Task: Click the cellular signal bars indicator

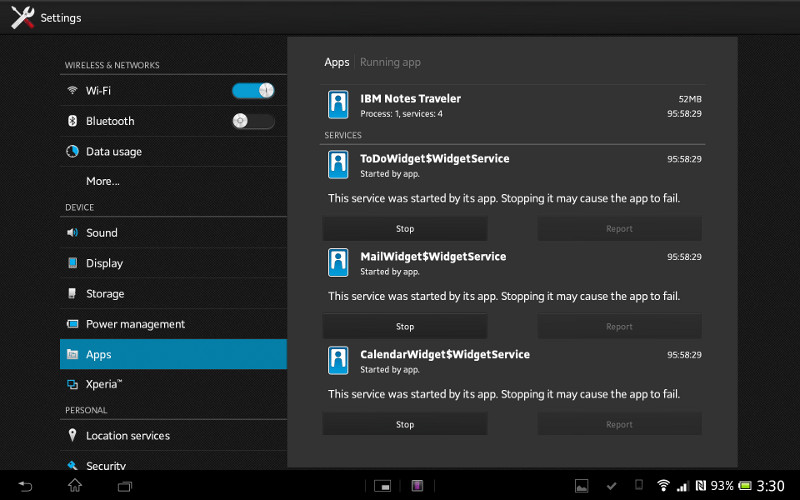Action: (x=683, y=486)
